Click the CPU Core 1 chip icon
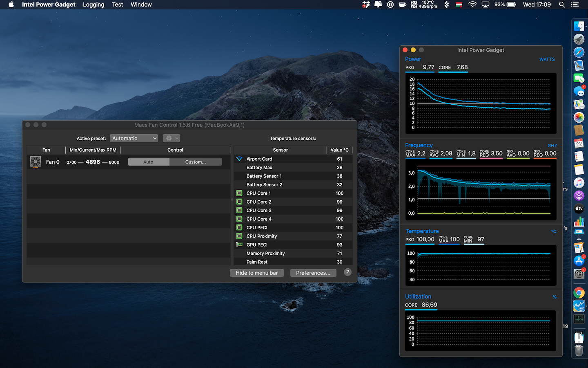The width and height of the screenshot is (588, 368). tap(239, 193)
